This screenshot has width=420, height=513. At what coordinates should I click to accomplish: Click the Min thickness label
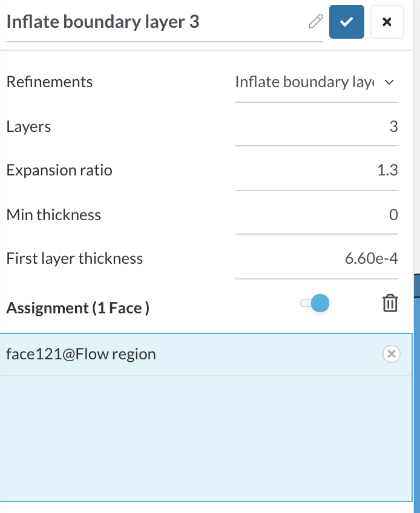click(x=54, y=215)
